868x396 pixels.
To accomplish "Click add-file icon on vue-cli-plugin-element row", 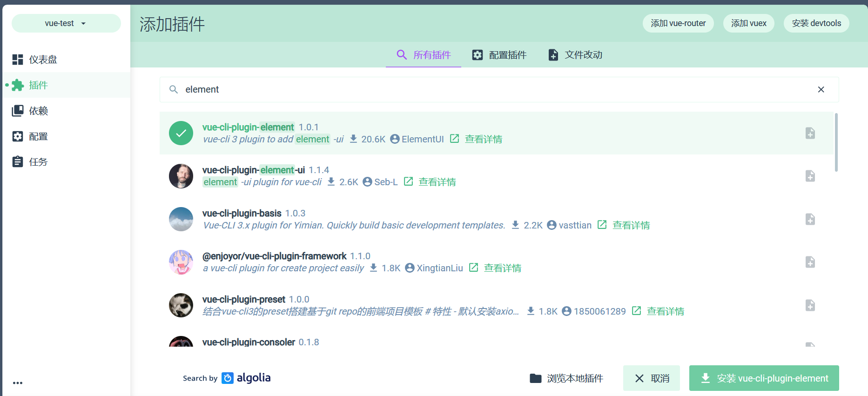I will (810, 133).
